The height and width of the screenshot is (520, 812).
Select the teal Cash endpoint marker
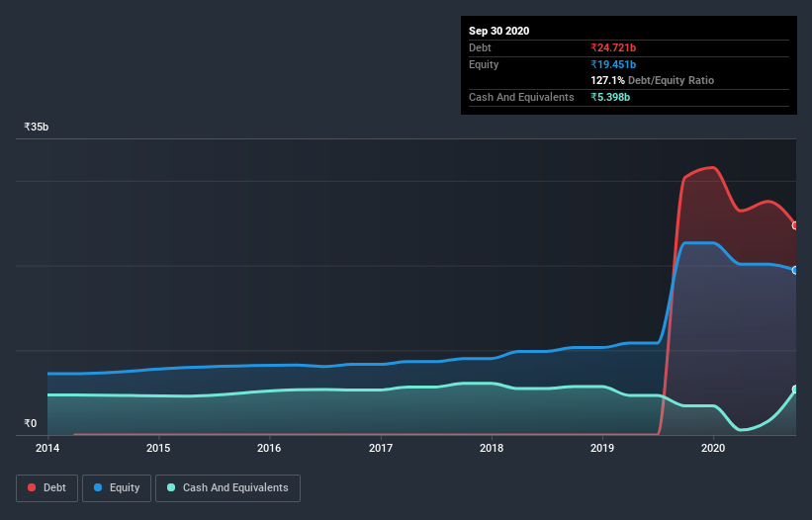[x=795, y=390]
